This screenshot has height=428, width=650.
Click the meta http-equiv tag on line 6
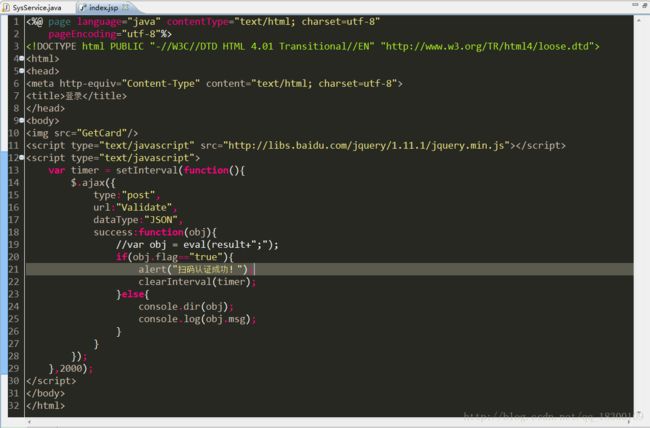(214, 83)
